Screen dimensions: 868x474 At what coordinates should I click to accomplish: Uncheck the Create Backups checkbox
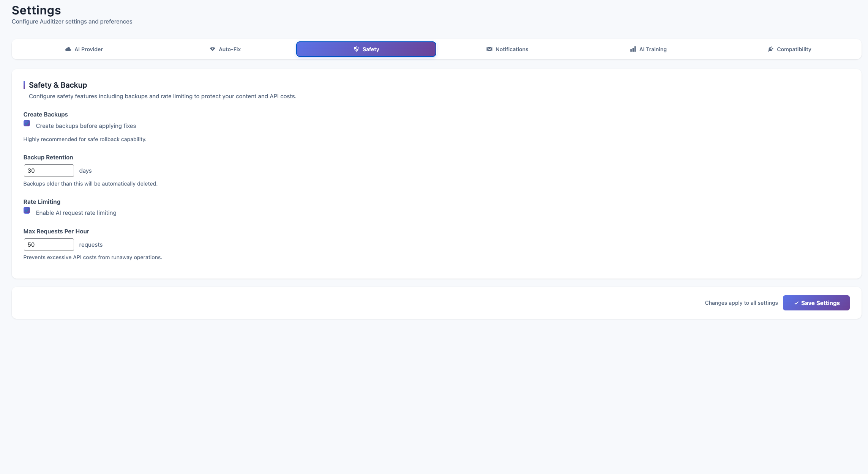pos(27,123)
